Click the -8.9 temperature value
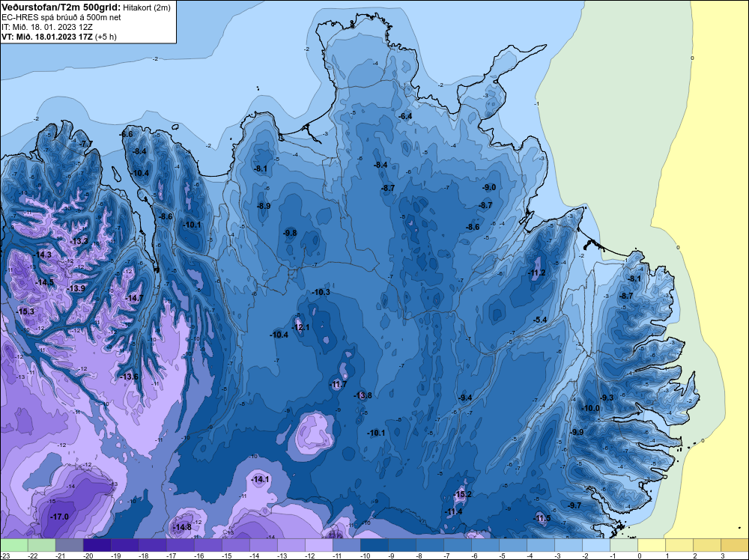 (264, 206)
